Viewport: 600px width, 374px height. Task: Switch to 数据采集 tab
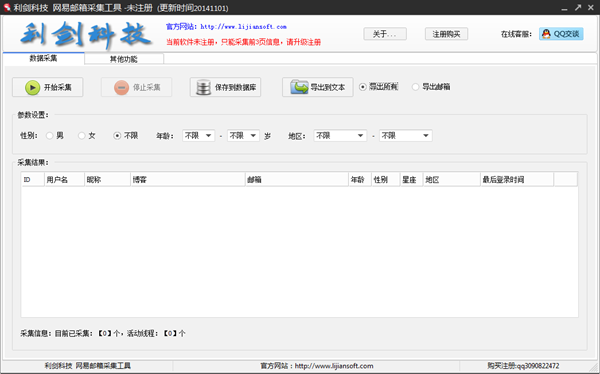click(43, 58)
